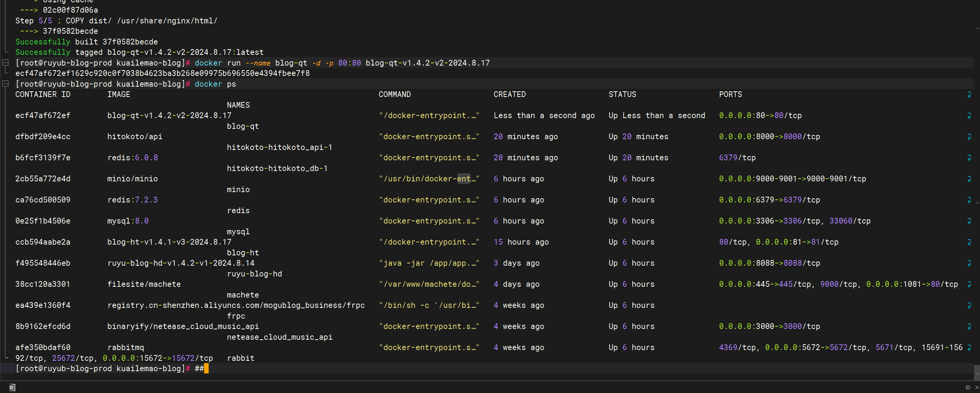Click container name blog-ht in NAMES

pyautogui.click(x=243, y=253)
